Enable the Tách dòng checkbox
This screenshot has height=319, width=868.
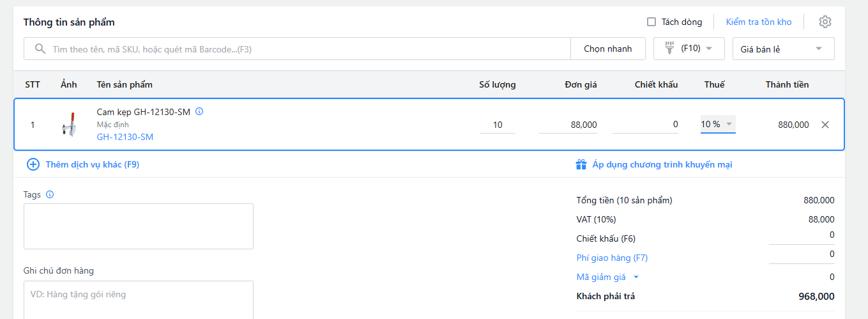[x=651, y=22]
